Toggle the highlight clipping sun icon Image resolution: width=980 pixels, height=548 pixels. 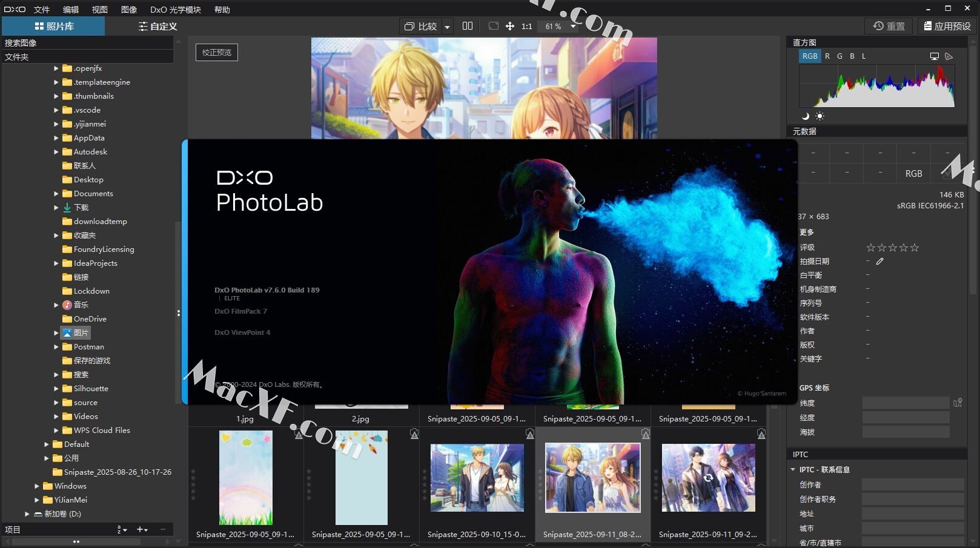click(819, 116)
